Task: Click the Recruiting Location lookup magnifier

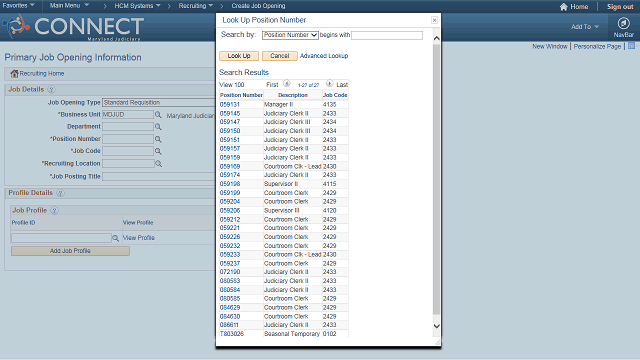Action: (x=158, y=164)
